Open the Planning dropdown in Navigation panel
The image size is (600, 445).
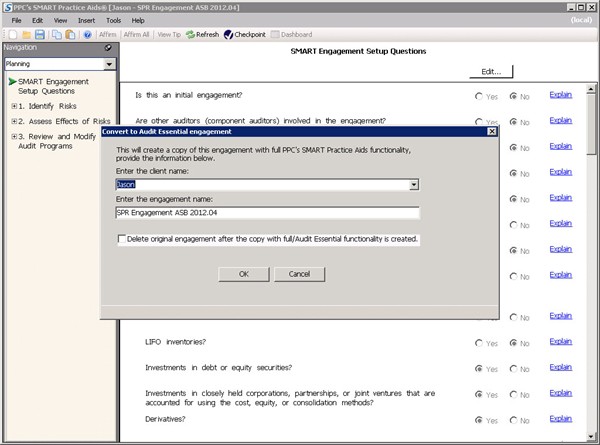[x=109, y=63]
